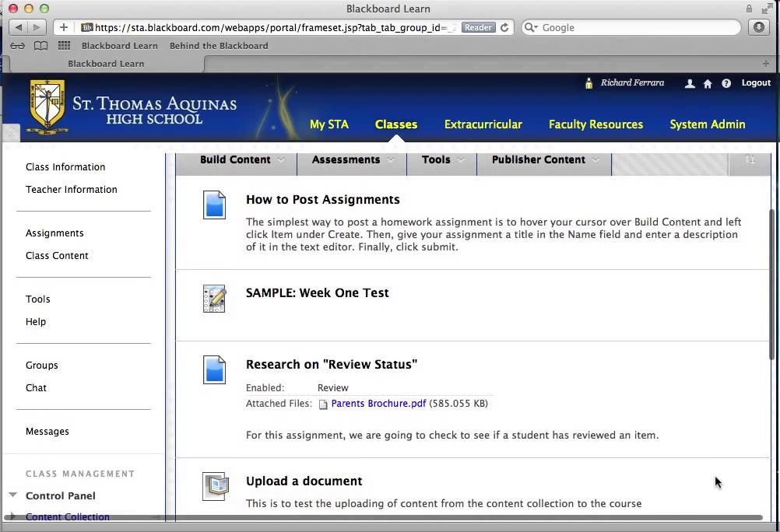Click the add bookmark plus button
Image resolution: width=780 pixels, height=532 pixels.
click(x=64, y=27)
